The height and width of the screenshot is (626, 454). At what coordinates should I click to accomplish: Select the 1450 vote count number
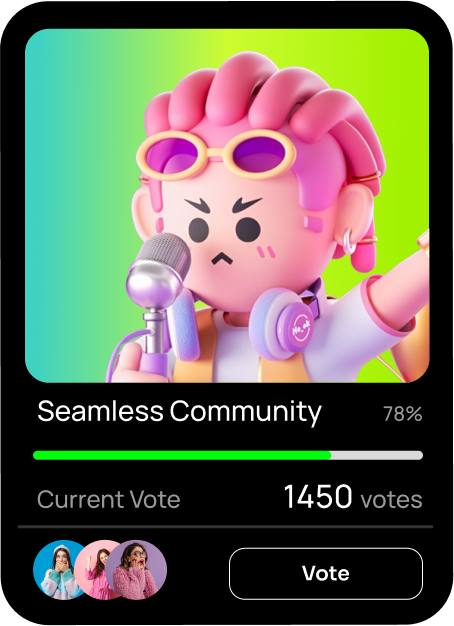coord(318,497)
